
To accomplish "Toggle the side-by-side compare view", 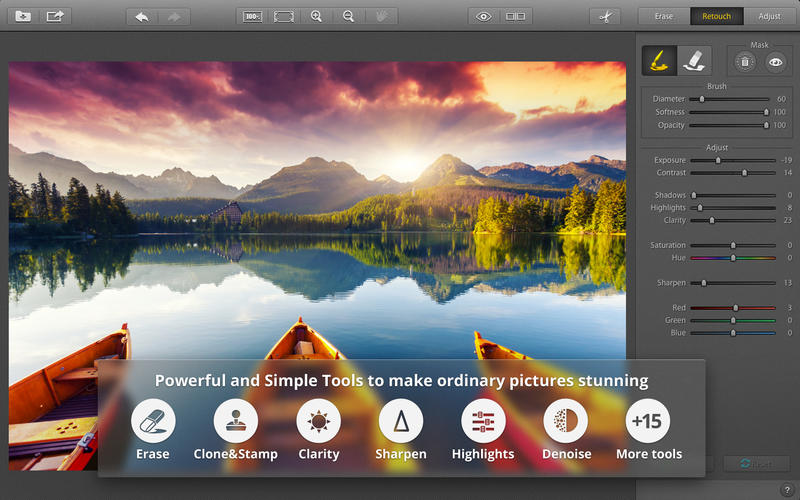I will tap(516, 17).
